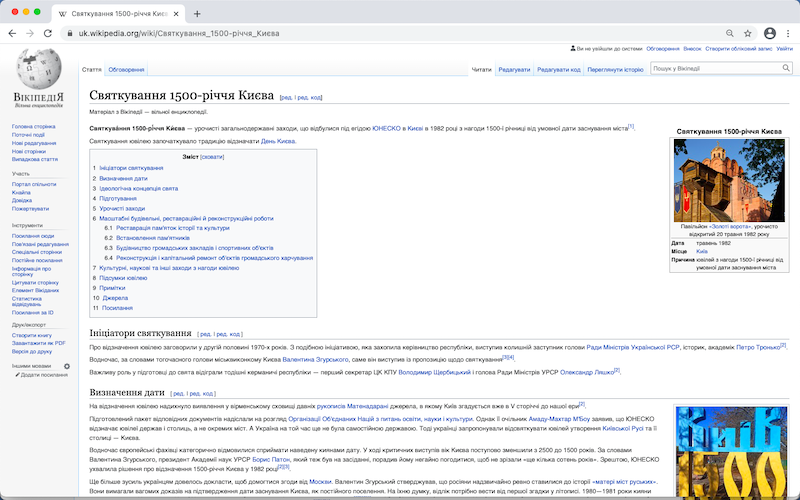Jump to contents item Підсумки ювілею
The width and height of the screenshot is (800, 500).
tap(123, 278)
